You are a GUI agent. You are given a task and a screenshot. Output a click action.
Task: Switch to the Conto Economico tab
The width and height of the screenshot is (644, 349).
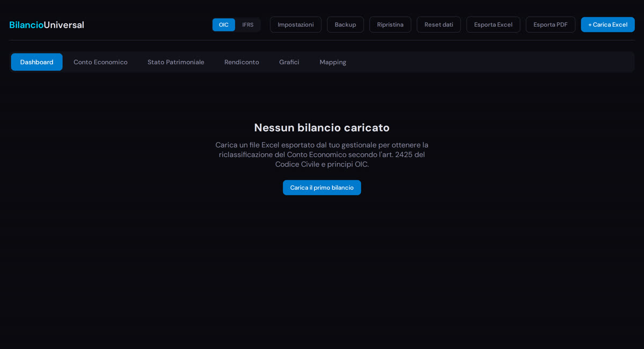click(x=100, y=62)
